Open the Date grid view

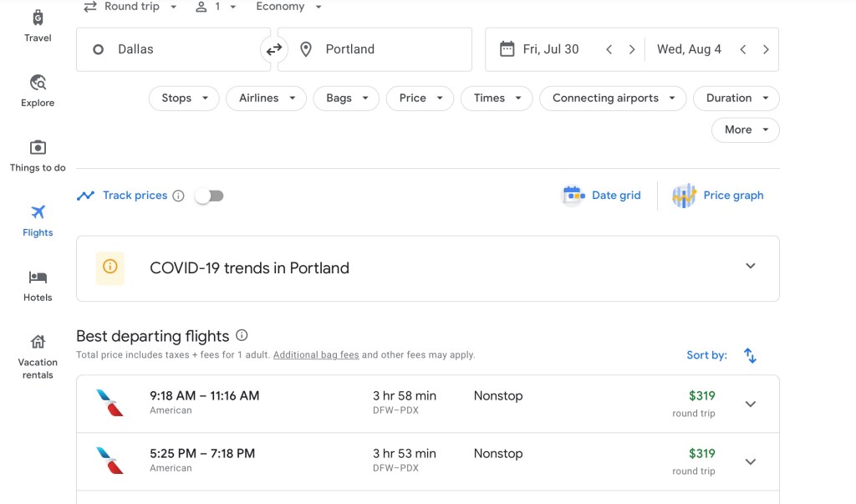pos(602,196)
